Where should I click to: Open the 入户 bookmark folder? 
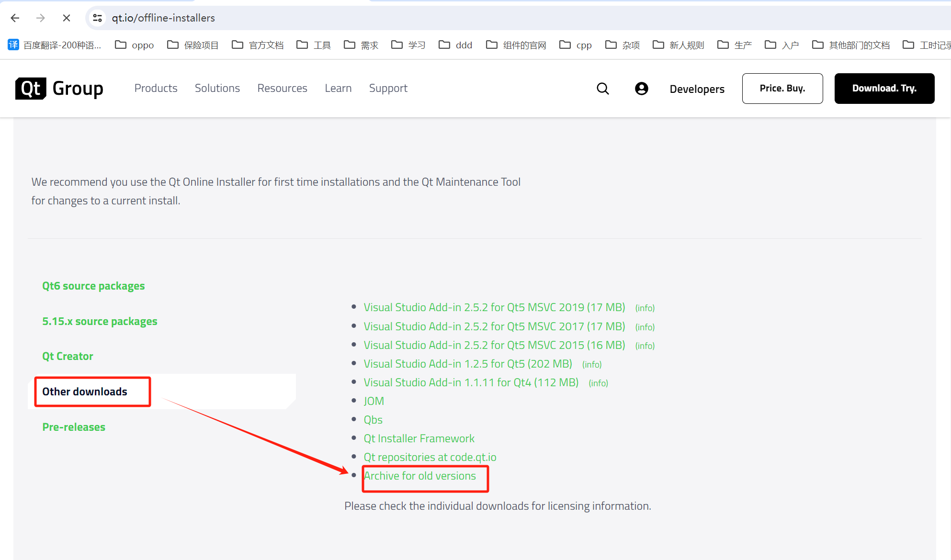(782, 45)
